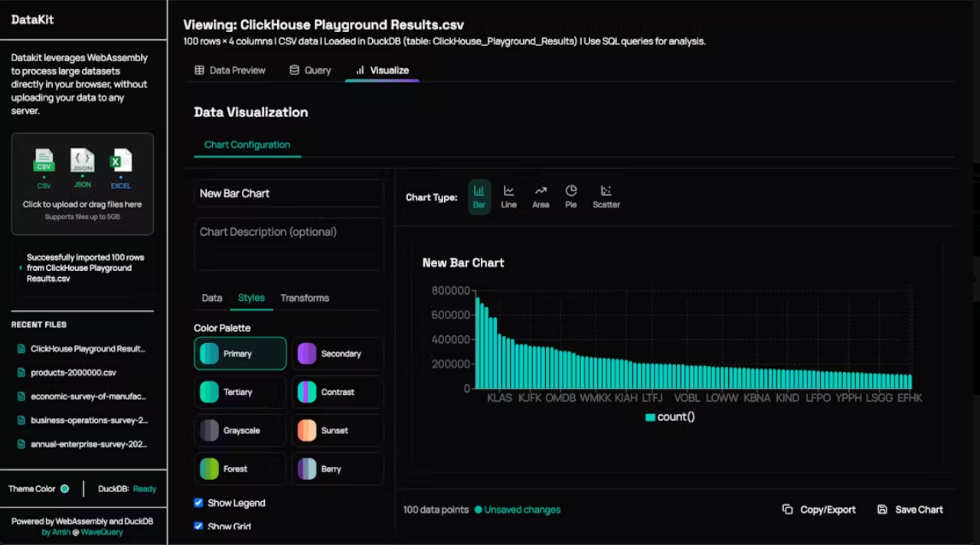
Task: Click the Query database icon
Action: click(x=294, y=70)
